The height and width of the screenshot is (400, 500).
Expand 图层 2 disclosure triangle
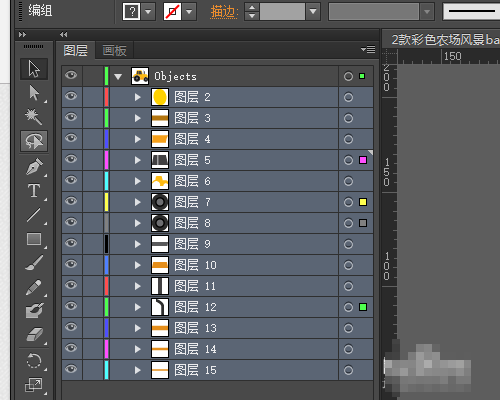(x=137, y=97)
